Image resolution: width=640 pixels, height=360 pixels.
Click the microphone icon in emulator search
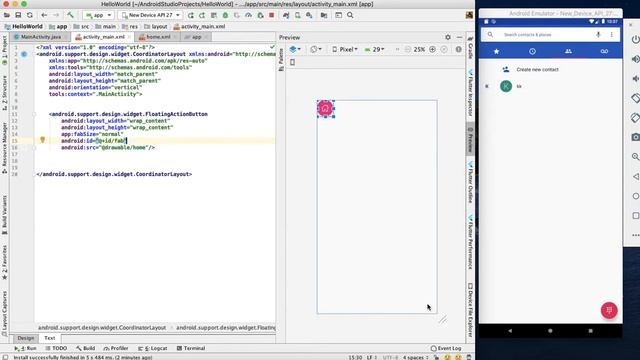pyautogui.click(x=598, y=35)
